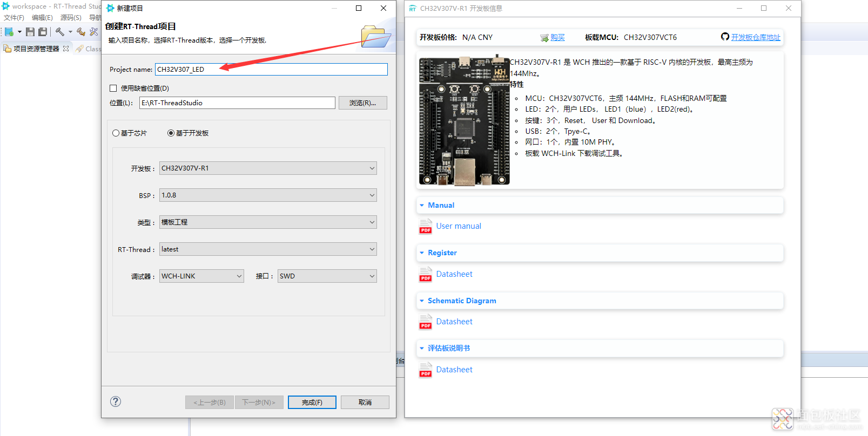868x436 pixels.
Task: Open the BSP version dropdown showing 1.0.8
Action: pos(268,195)
